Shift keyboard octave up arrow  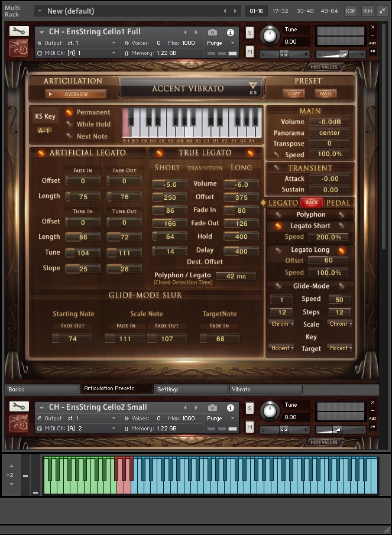[11, 466]
